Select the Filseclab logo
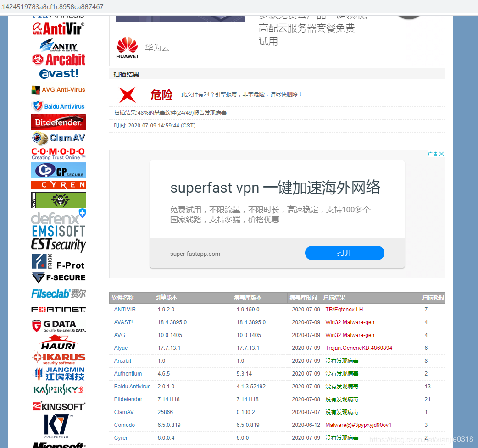Viewport: 478px width, 448px height. tap(59, 294)
